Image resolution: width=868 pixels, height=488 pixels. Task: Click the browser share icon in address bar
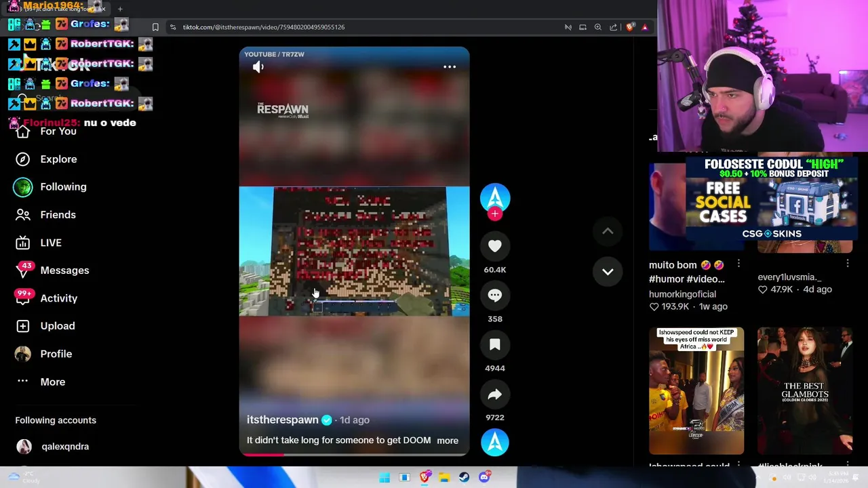(x=614, y=27)
